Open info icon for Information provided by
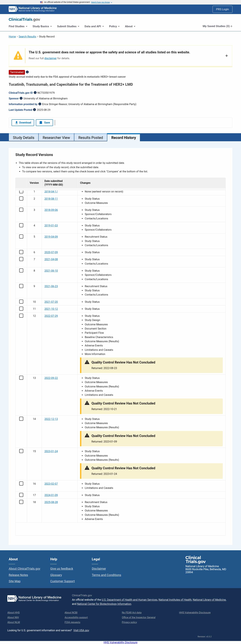 [40, 104]
